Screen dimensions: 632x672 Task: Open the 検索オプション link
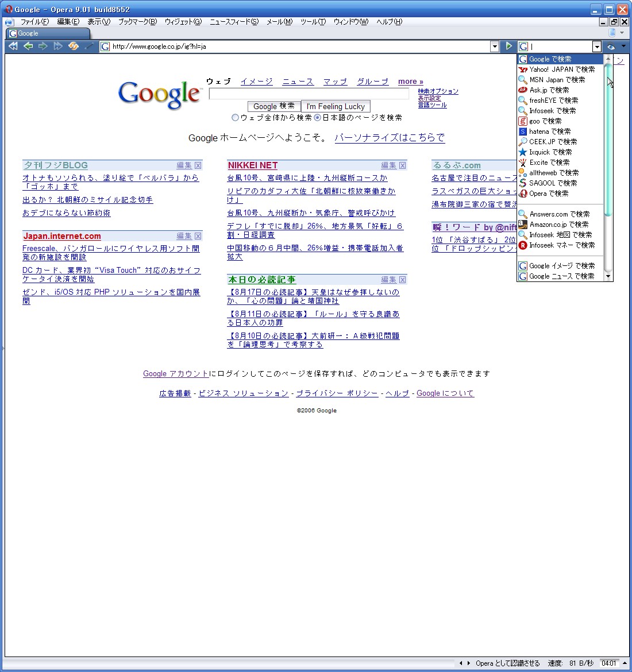(438, 91)
